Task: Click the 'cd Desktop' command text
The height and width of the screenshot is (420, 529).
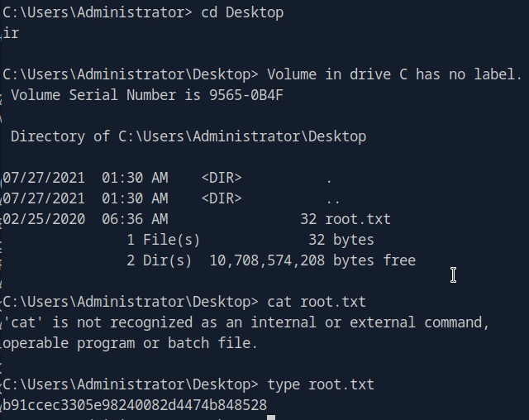Action: tap(242, 12)
